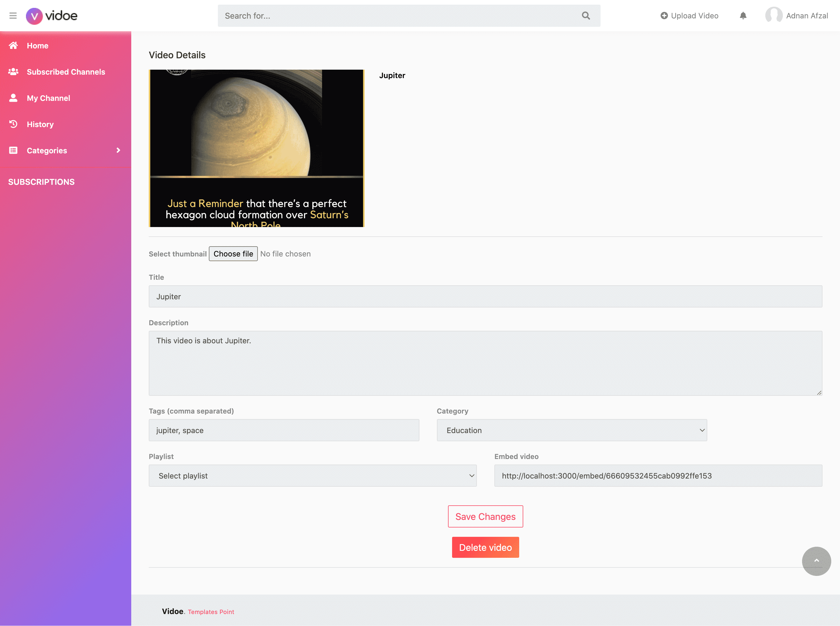Click the user avatar icon

tap(773, 15)
